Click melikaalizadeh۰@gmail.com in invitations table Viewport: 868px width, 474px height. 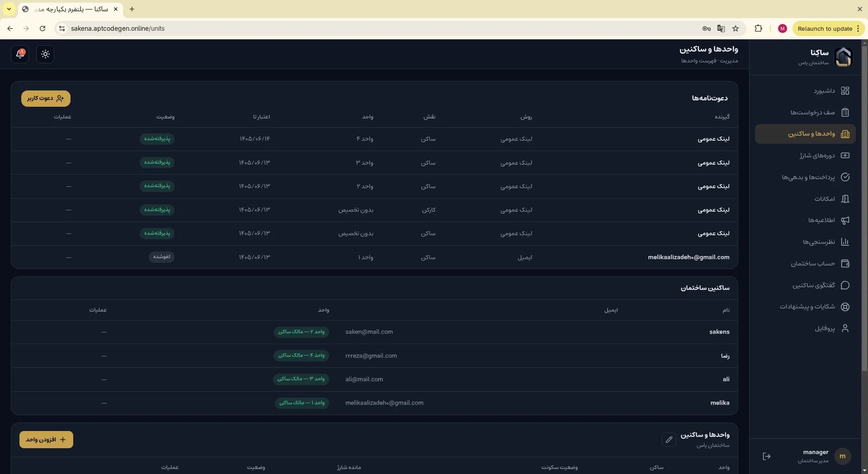tap(689, 257)
